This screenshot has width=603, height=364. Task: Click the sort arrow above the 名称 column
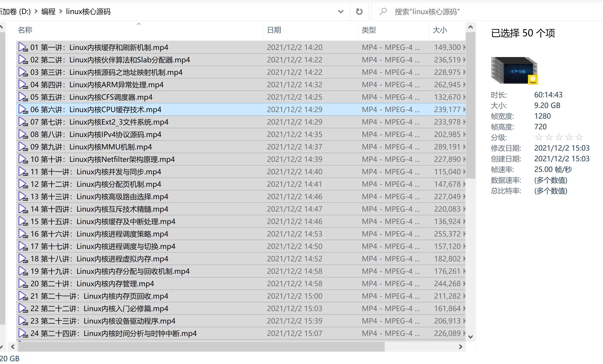tap(139, 24)
